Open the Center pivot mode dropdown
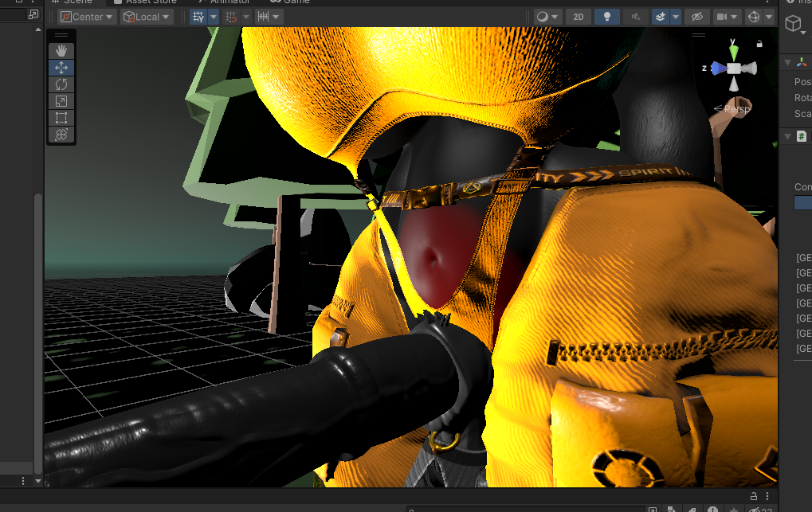 [x=87, y=17]
